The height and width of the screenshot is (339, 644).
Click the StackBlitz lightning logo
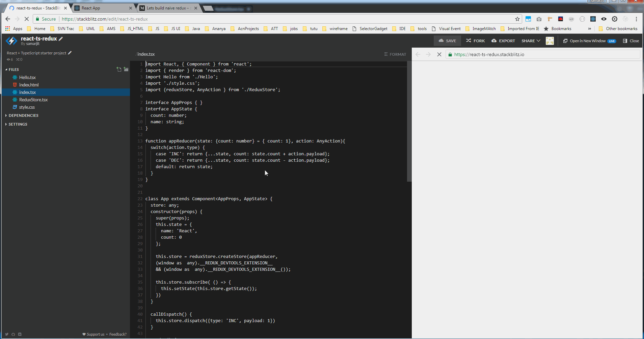11,41
